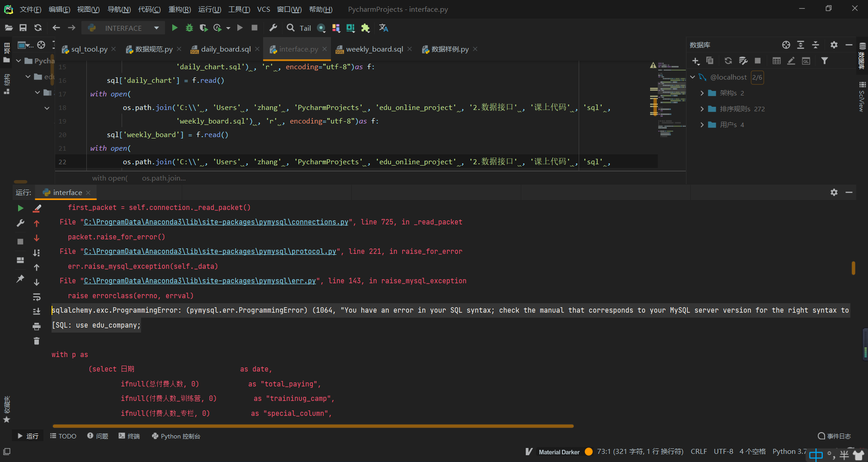Viewport: 868px width, 462px height.
Task: Open the Python 控制台 window
Action: click(176, 436)
